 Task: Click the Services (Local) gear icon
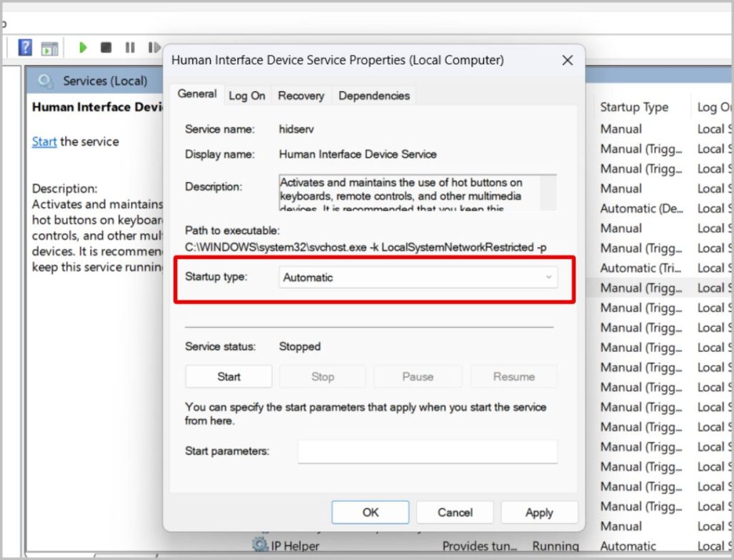pyautogui.click(x=45, y=82)
